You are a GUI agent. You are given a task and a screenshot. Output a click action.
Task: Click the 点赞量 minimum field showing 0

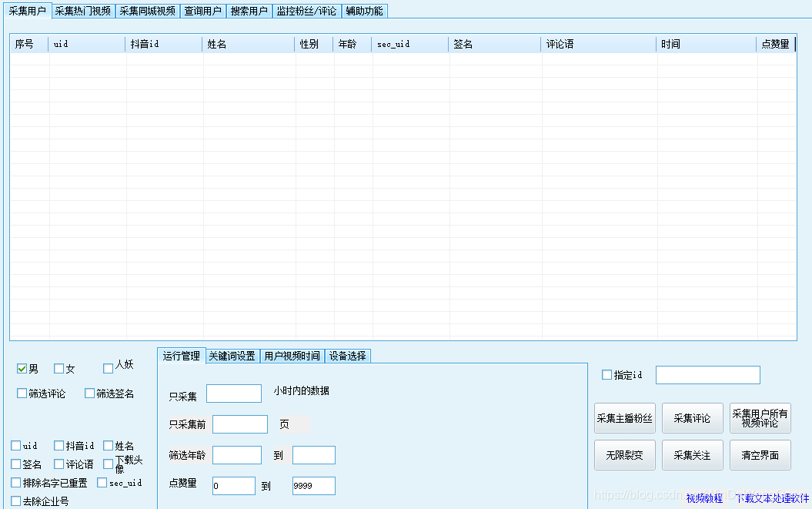234,486
